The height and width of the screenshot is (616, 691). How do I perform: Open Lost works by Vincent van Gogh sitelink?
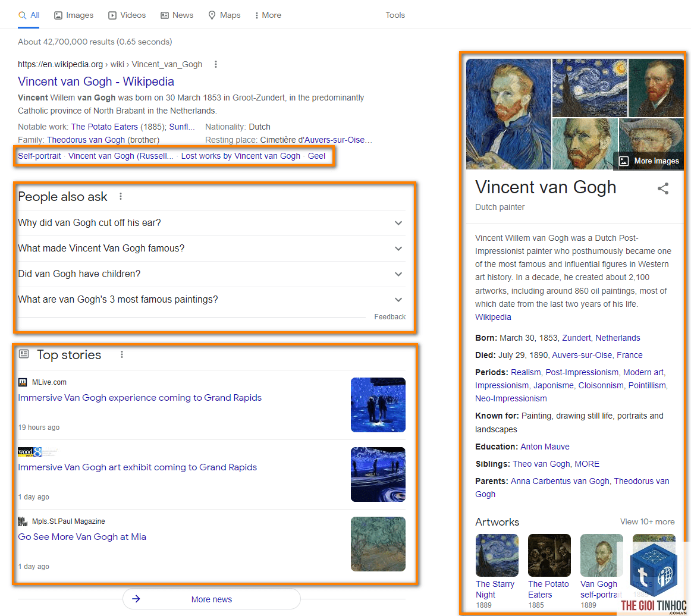pos(241,156)
